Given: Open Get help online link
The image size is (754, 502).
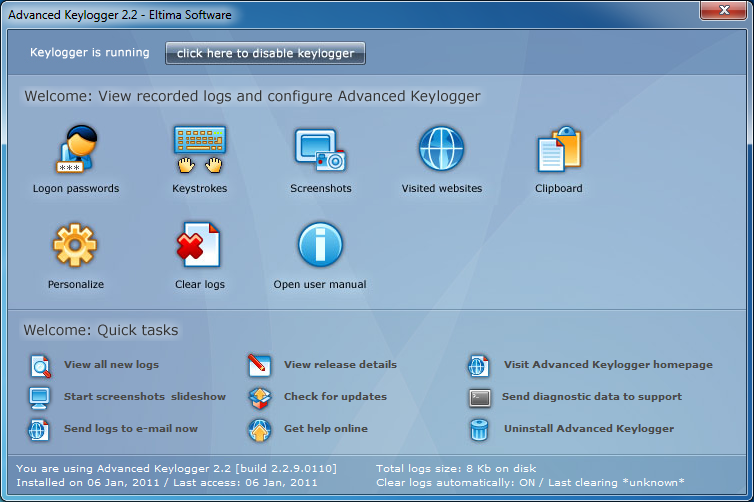Looking at the screenshot, I should (326, 428).
